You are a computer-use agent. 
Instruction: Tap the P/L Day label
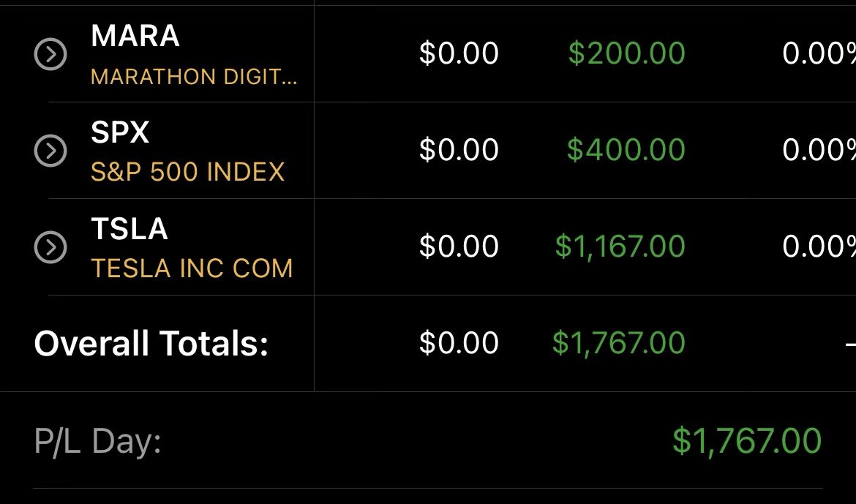pyautogui.click(x=97, y=441)
